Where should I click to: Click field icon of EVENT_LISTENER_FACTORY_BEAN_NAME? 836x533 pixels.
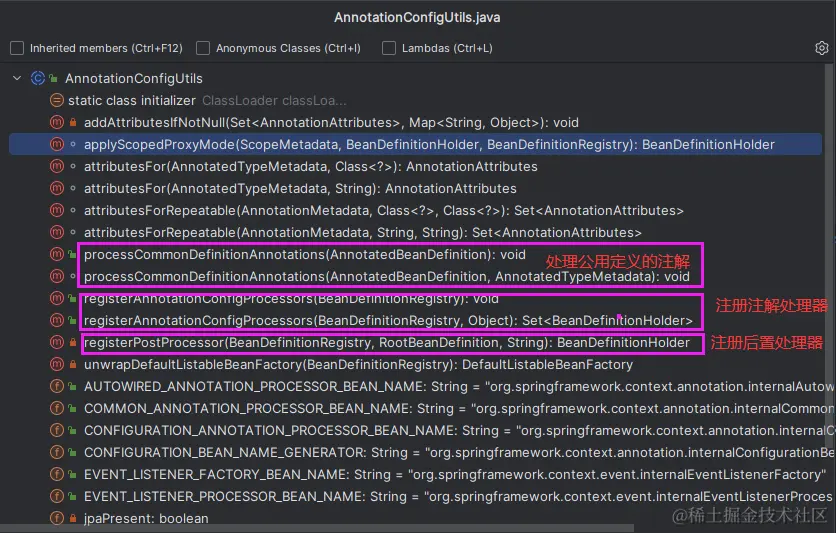point(57,474)
